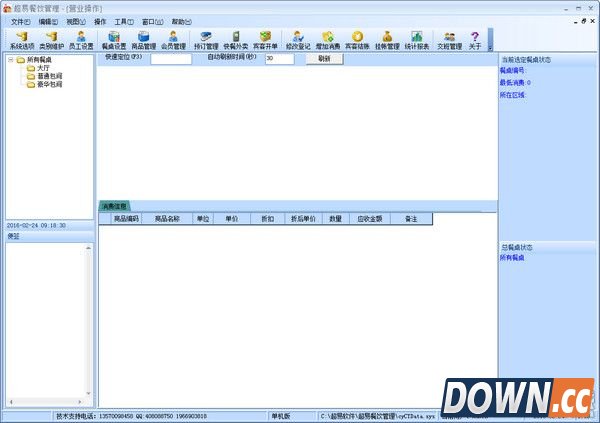Image resolution: width=600 pixels, height=423 pixels.
Task: Switch to the 消费信息 tab
Action: (114, 206)
